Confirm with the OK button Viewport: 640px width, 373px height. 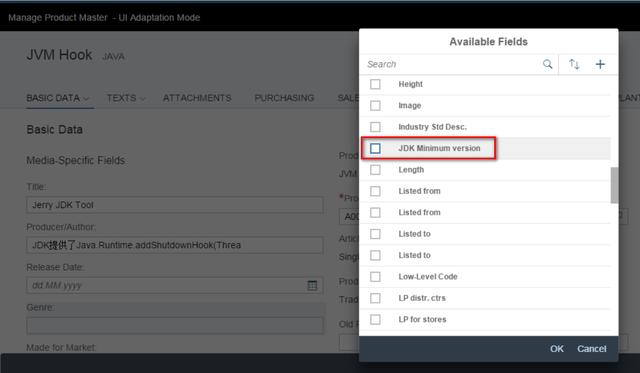pos(557,349)
